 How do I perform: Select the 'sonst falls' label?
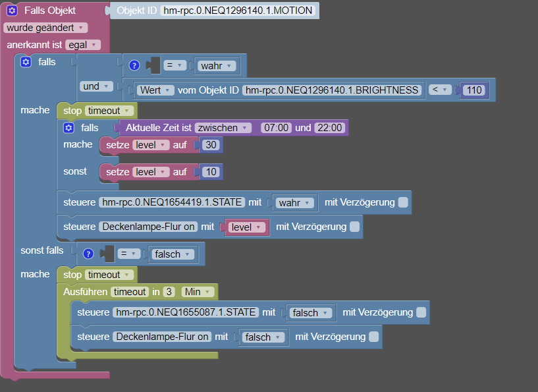coord(42,250)
